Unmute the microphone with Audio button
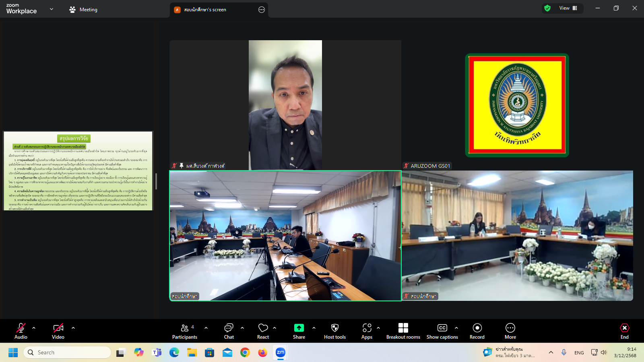Image resolution: width=644 pixels, height=362 pixels. [x=21, y=331]
